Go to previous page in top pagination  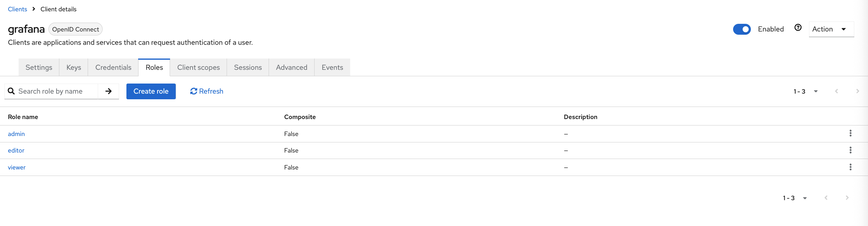(x=836, y=91)
